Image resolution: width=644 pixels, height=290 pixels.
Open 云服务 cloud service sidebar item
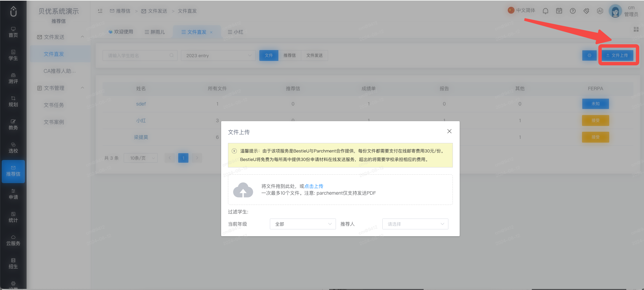(13, 240)
